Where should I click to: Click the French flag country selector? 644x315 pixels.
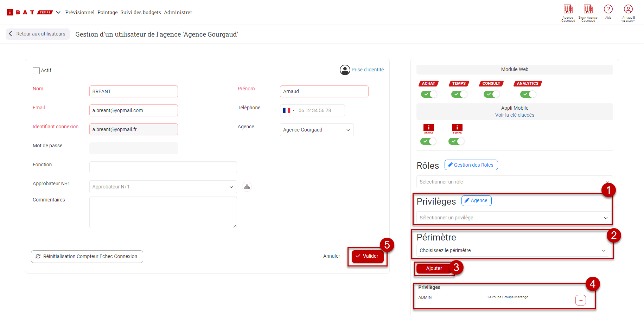[288, 110]
